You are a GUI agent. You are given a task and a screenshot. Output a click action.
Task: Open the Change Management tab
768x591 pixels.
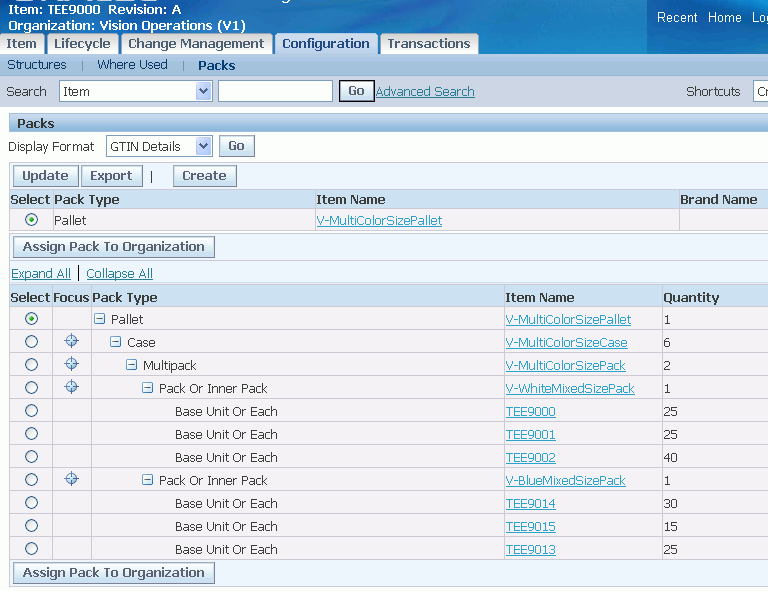[196, 44]
